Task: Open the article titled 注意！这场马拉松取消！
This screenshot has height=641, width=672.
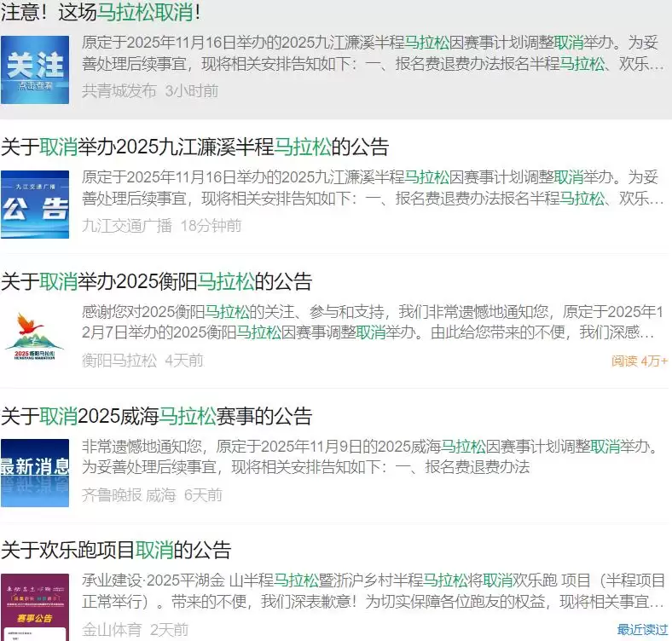Action: (x=101, y=12)
